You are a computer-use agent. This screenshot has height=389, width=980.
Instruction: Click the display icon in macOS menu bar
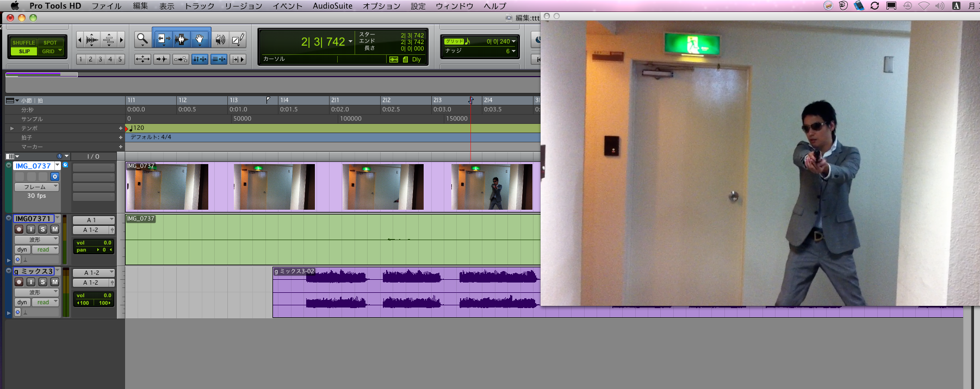point(891,6)
